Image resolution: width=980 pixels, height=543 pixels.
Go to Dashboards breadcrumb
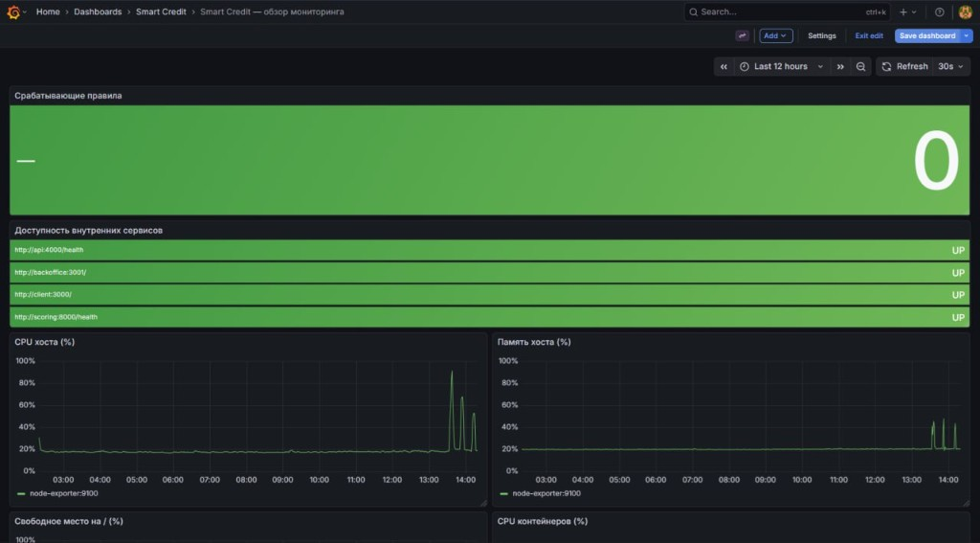[x=98, y=11]
